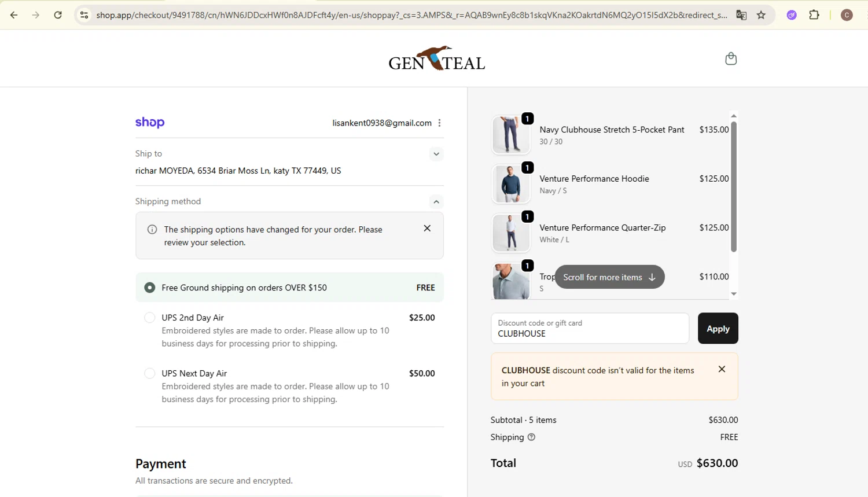
Task: Click the Navy / S variant text
Action: point(553,191)
